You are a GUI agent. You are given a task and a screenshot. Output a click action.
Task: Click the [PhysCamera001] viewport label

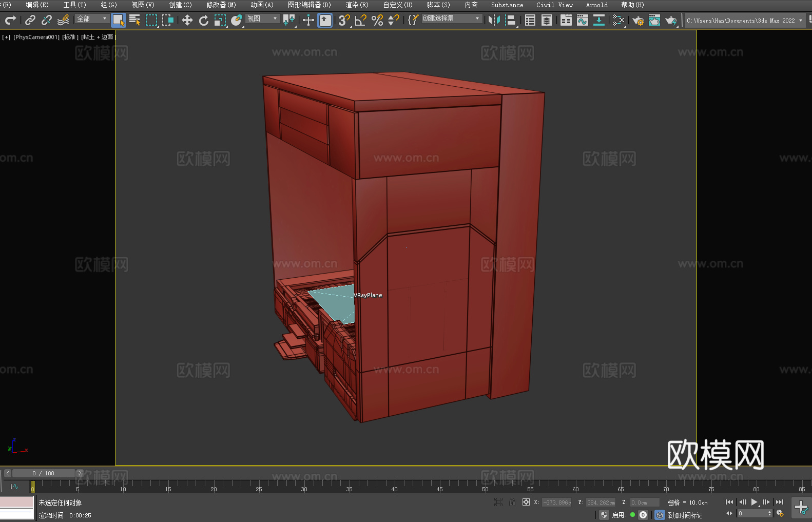pos(36,37)
